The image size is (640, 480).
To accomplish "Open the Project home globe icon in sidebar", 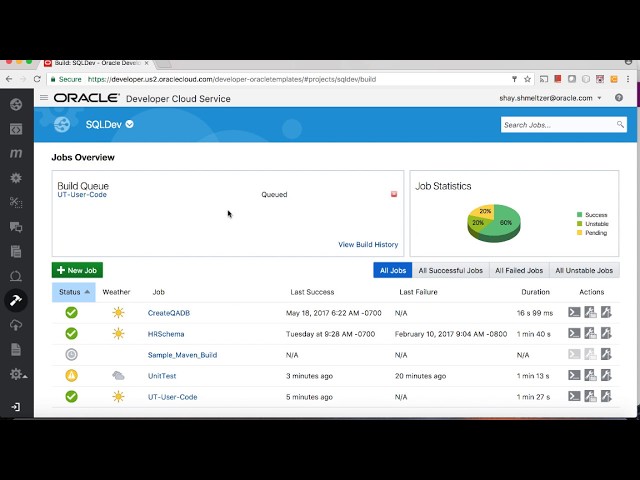I will click(x=16, y=104).
